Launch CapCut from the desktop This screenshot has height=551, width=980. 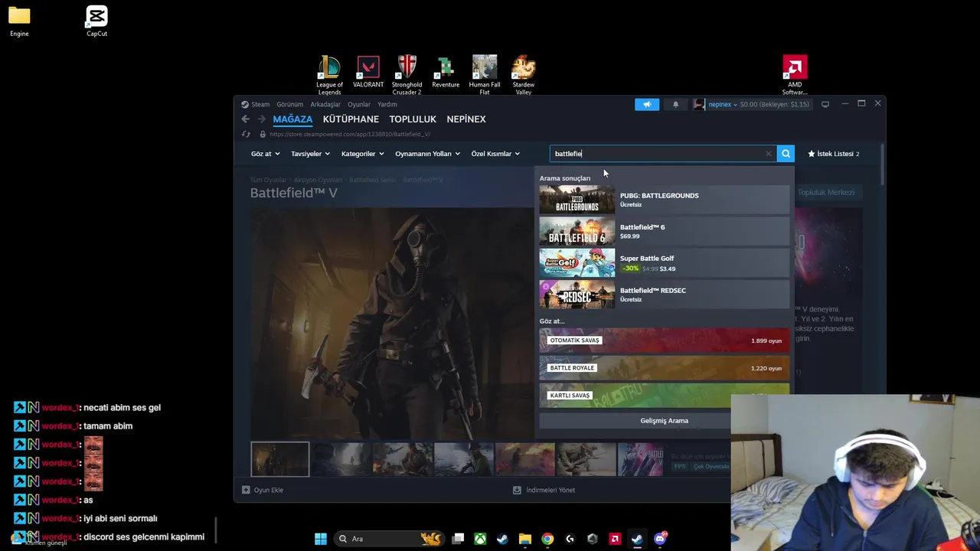[x=96, y=21]
